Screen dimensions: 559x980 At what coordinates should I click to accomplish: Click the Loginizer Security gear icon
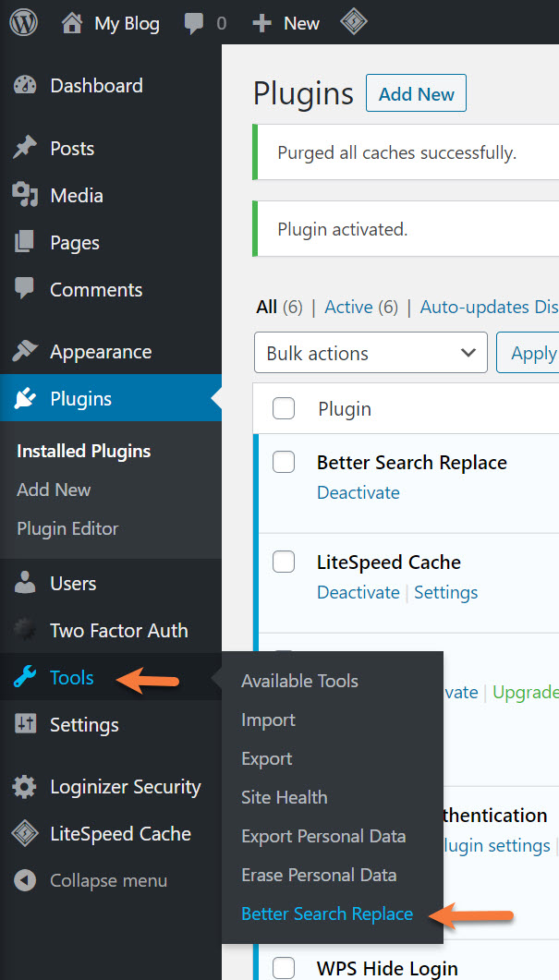coord(25,787)
